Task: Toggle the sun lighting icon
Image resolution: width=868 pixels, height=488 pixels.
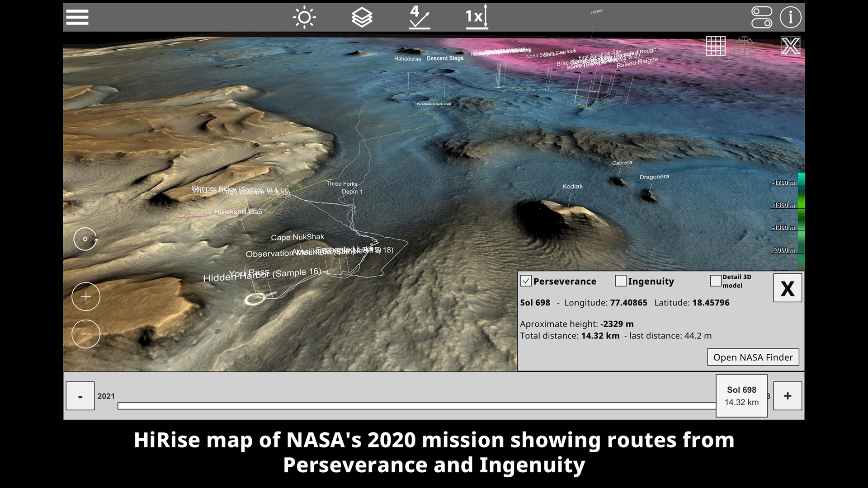Action: pos(304,18)
